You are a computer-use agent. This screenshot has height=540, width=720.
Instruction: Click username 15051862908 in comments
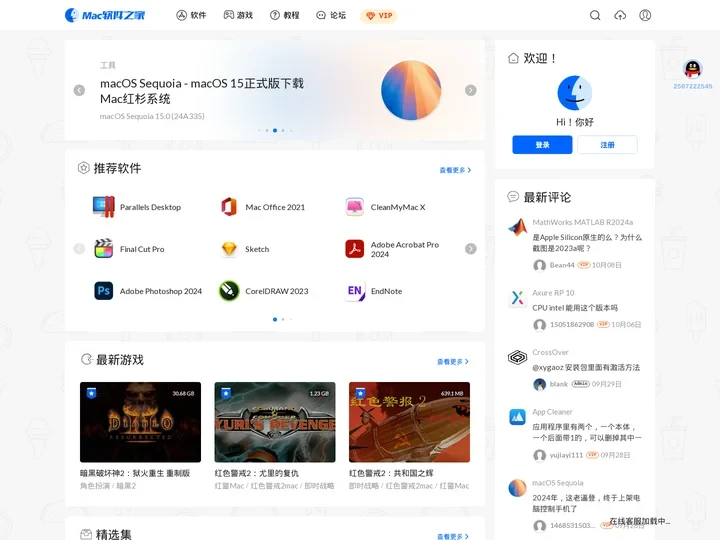click(572, 325)
